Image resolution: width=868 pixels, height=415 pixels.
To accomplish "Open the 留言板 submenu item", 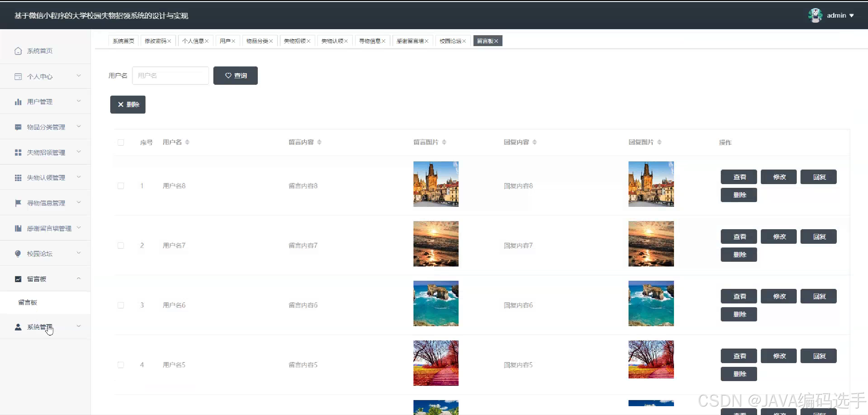I will 45,302.
